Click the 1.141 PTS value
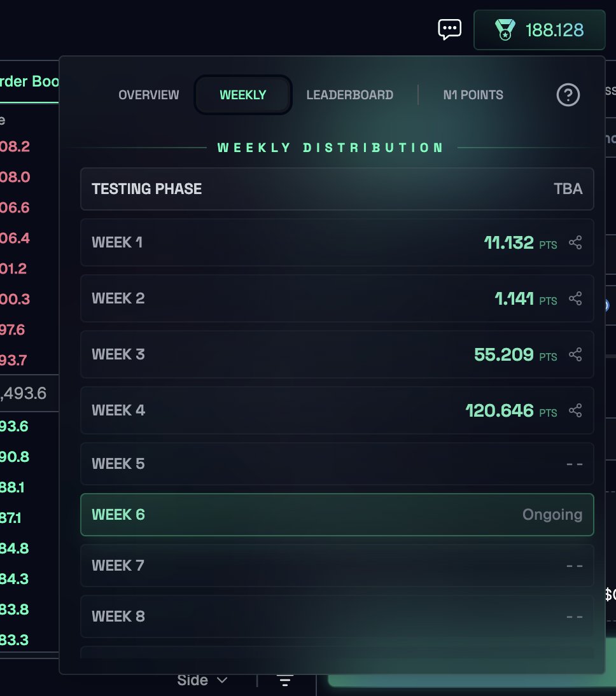Image resolution: width=616 pixels, height=696 pixels. point(526,299)
